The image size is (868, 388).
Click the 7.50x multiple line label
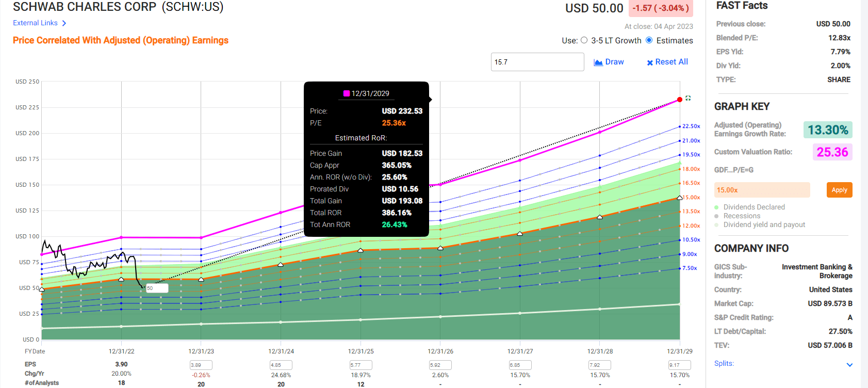pyautogui.click(x=690, y=268)
